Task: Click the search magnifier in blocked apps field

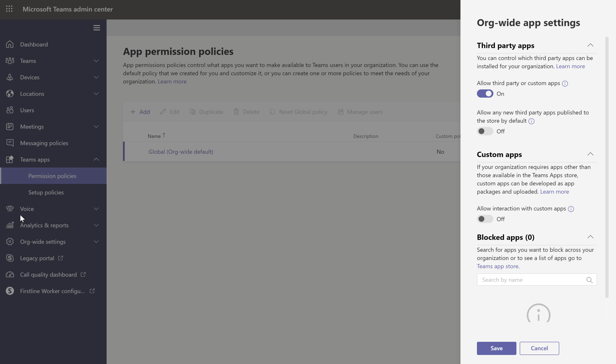Action: [x=589, y=280]
